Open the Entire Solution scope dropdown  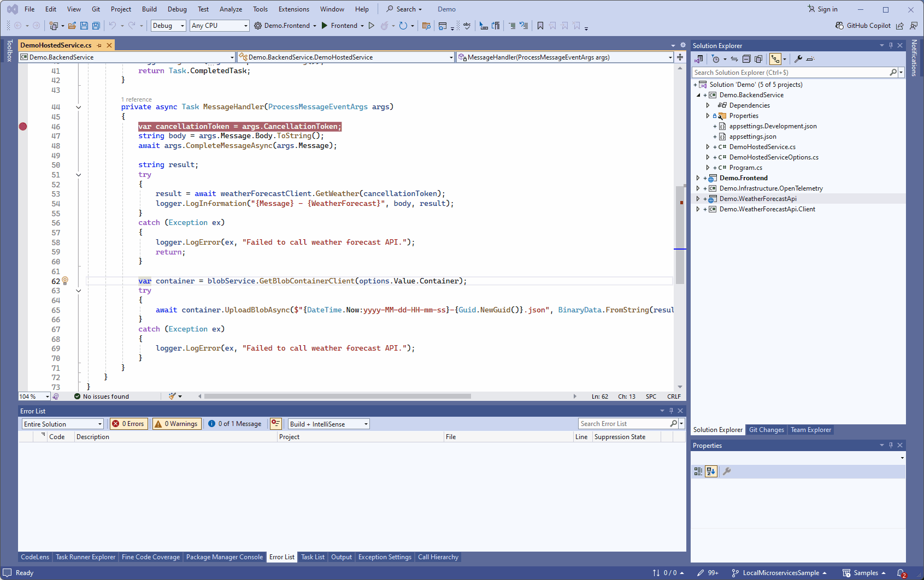[63, 424]
